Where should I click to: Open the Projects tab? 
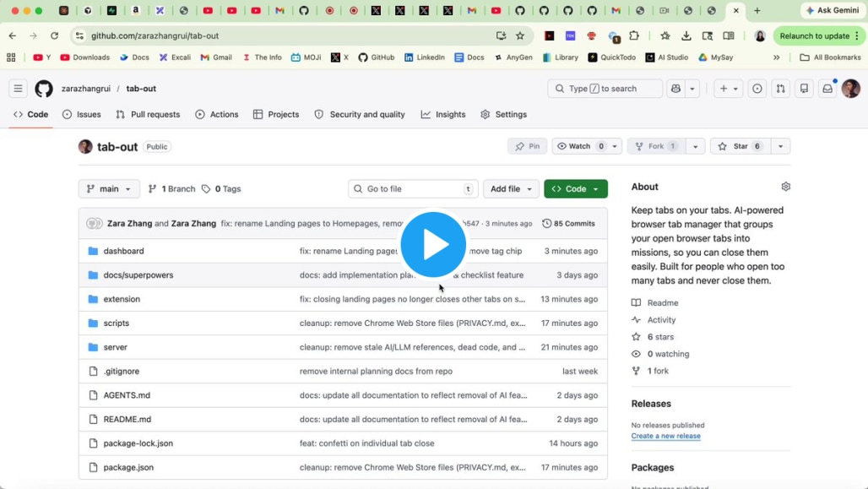[x=275, y=115]
